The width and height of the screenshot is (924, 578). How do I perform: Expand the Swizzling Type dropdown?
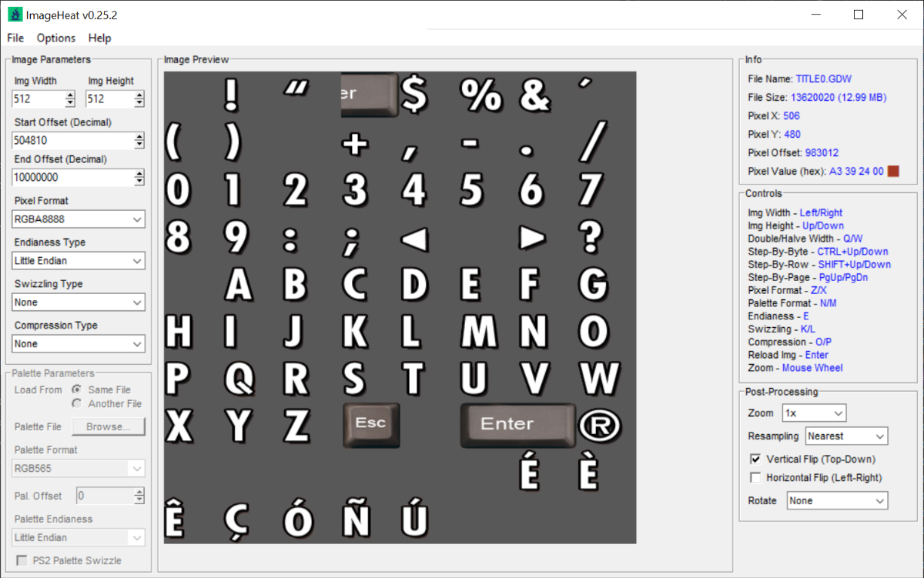pyautogui.click(x=79, y=302)
